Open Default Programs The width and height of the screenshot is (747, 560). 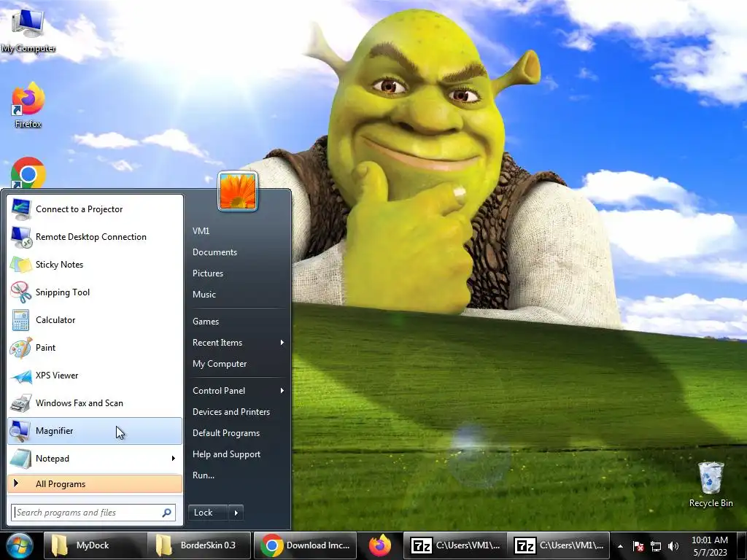click(226, 433)
